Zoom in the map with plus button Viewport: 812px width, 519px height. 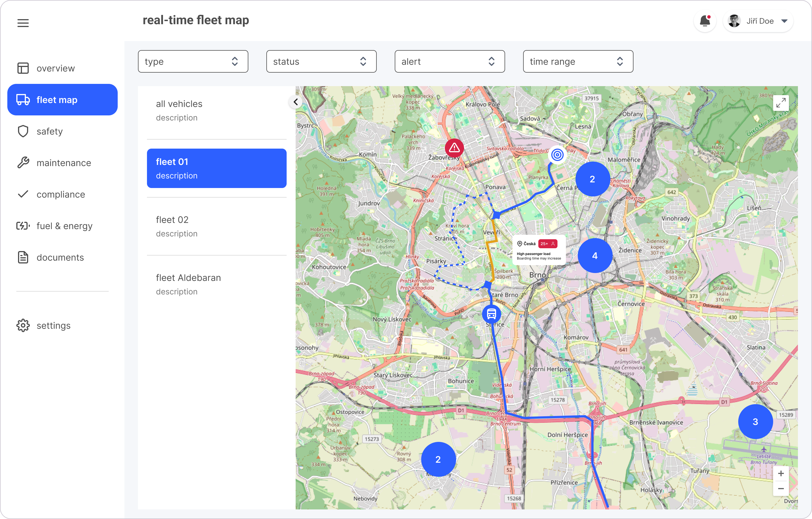point(781,473)
